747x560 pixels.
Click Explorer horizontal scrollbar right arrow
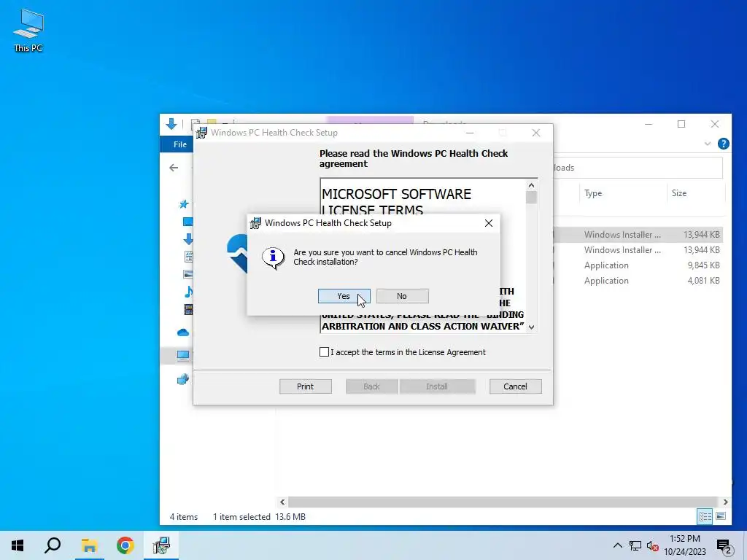[726, 502]
